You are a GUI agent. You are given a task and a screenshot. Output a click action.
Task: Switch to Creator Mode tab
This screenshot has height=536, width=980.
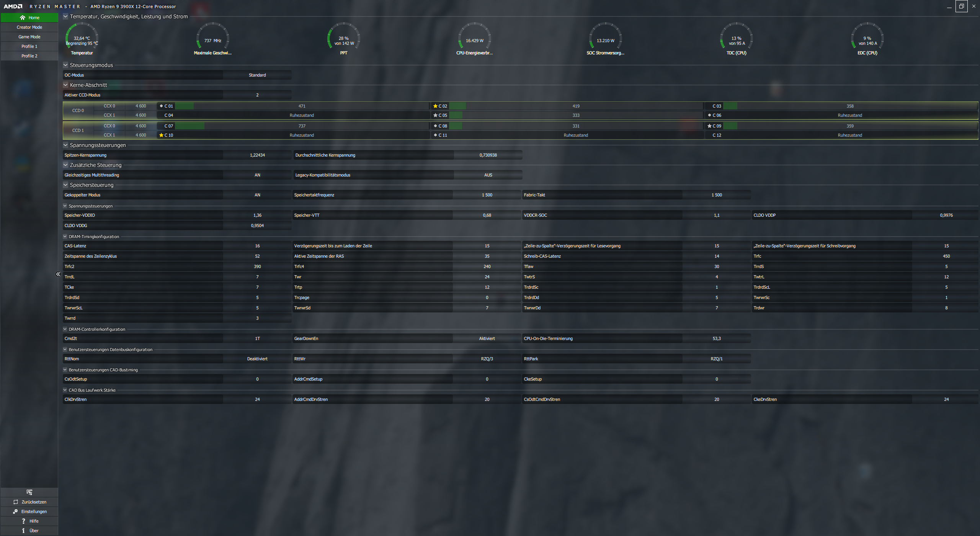[29, 27]
